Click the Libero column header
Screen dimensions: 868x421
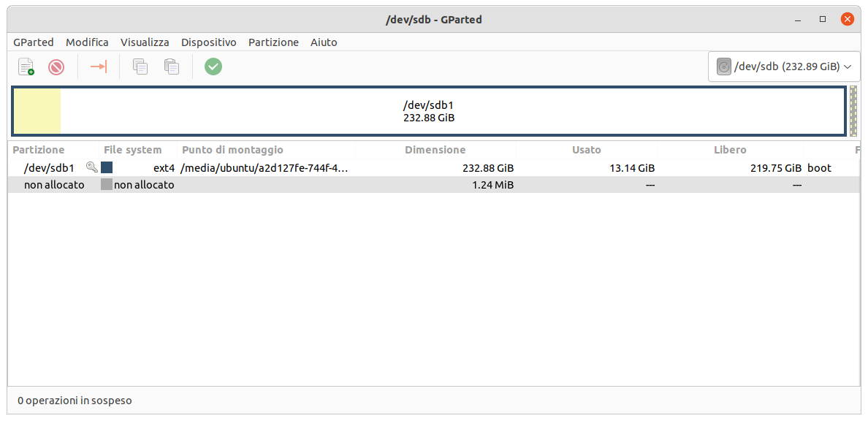pyautogui.click(x=731, y=150)
